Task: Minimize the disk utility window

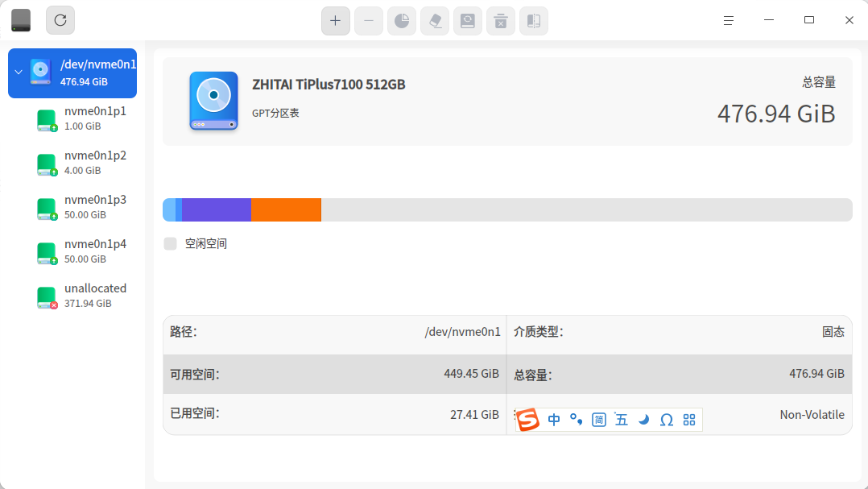Action: coord(769,20)
